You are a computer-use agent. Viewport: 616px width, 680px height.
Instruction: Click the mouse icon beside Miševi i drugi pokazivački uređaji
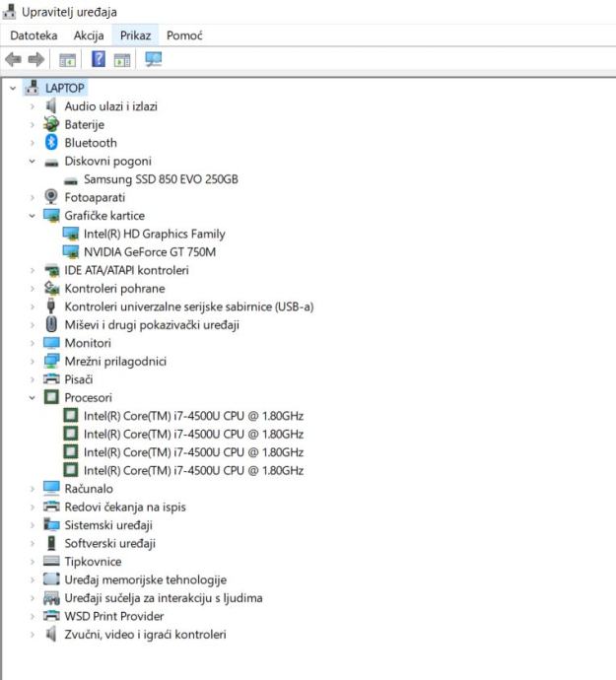[x=51, y=324]
